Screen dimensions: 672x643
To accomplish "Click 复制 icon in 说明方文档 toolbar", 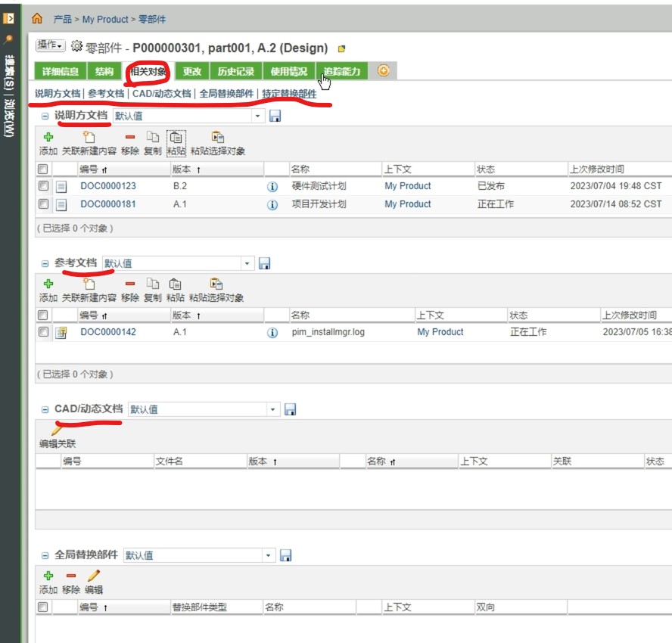I will click(153, 137).
